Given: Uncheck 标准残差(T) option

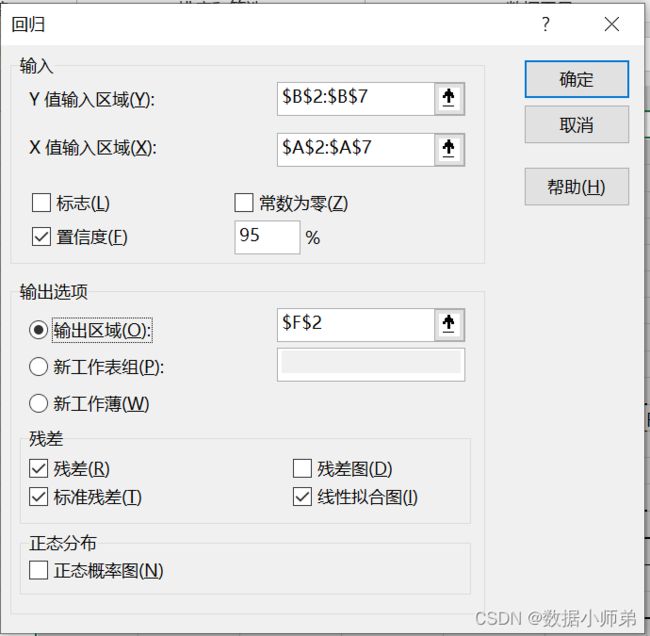Looking at the screenshot, I should pyautogui.click(x=39, y=497).
